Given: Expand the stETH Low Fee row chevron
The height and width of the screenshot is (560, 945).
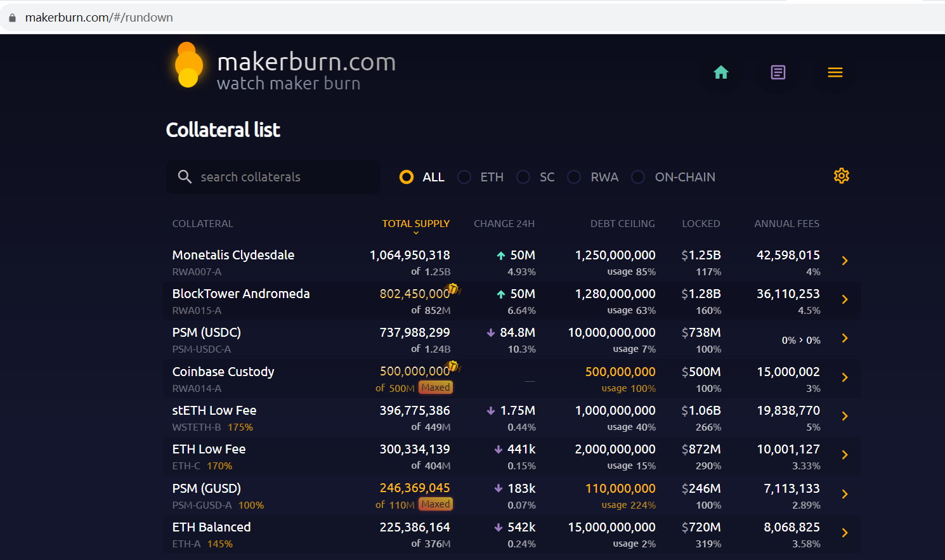Looking at the screenshot, I should [x=845, y=416].
